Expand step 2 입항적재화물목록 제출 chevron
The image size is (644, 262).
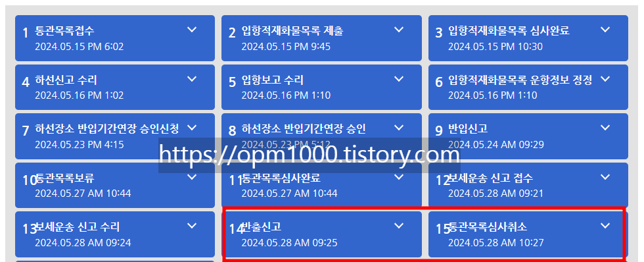(399, 30)
